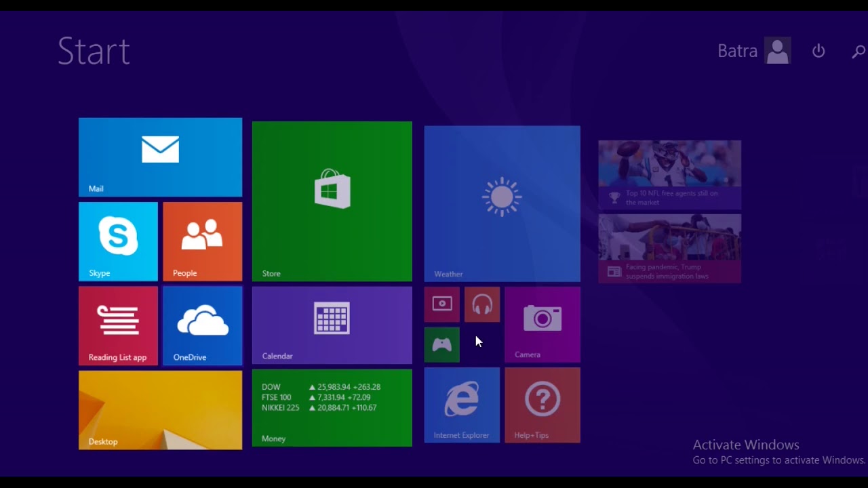Click the power options button
Image resolution: width=868 pixels, height=488 pixels.
coord(818,51)
